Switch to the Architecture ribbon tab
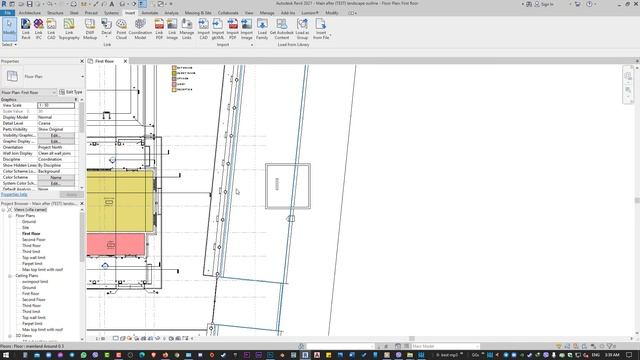Viewport: 640px width, 360px height. (30, 13)
